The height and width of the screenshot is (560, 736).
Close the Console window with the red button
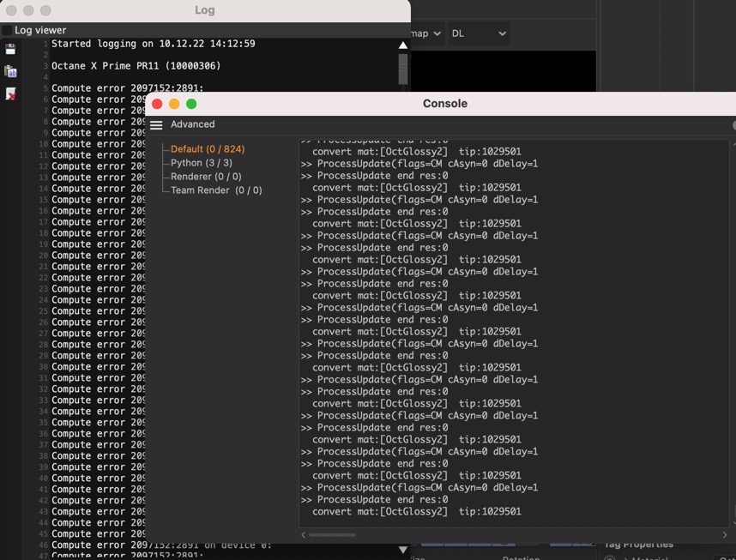coord(157,104)
